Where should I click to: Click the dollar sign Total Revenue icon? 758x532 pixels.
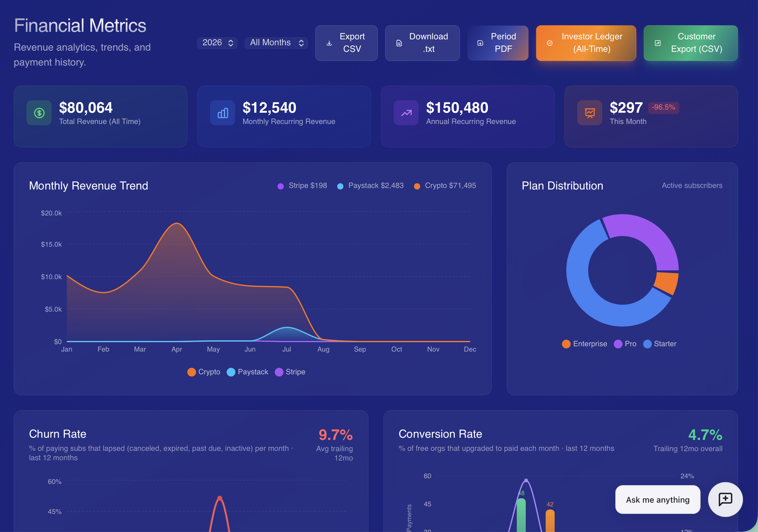[39, 113]
